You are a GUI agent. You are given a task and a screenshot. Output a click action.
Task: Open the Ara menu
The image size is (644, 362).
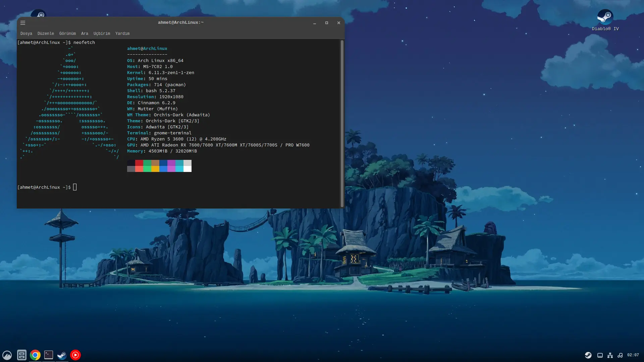[85, 34]
